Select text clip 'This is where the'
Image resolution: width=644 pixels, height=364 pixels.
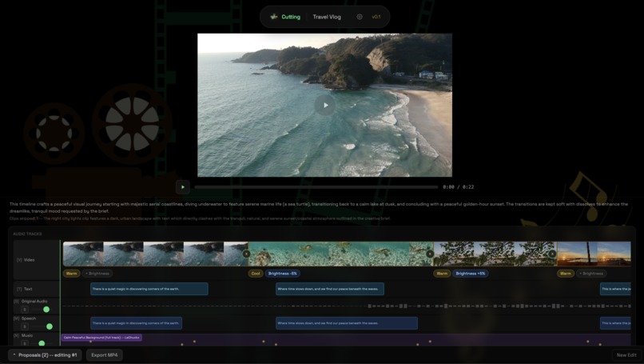coord(615,289)
